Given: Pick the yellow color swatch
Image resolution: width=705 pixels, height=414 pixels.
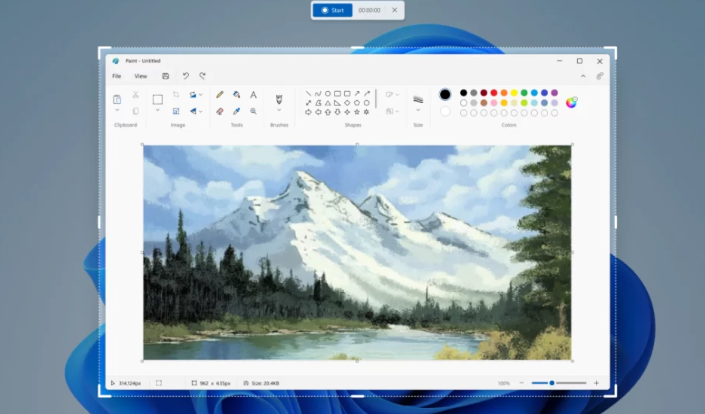Looking at the screenshot, I should coord(514,93).
